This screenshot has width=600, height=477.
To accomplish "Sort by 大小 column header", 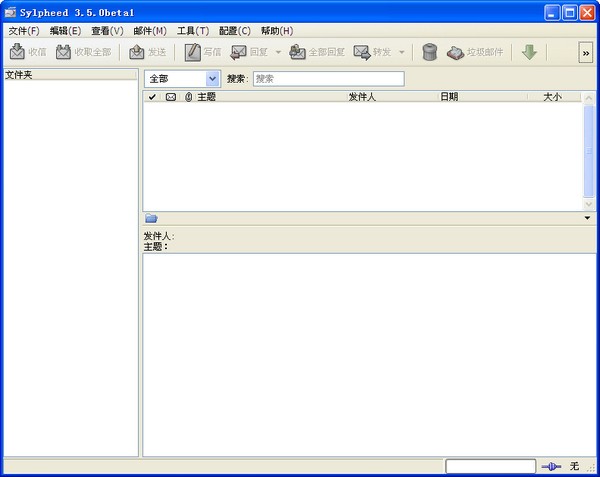I will 554,97.
